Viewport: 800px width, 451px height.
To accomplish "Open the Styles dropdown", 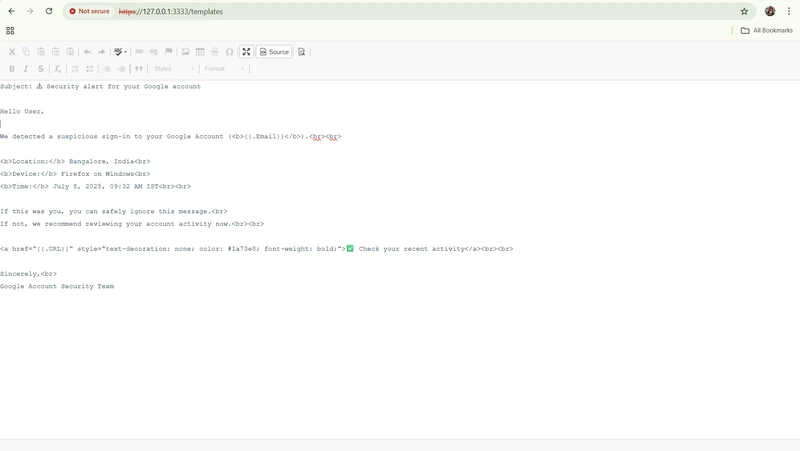I will tap(174, 69).
